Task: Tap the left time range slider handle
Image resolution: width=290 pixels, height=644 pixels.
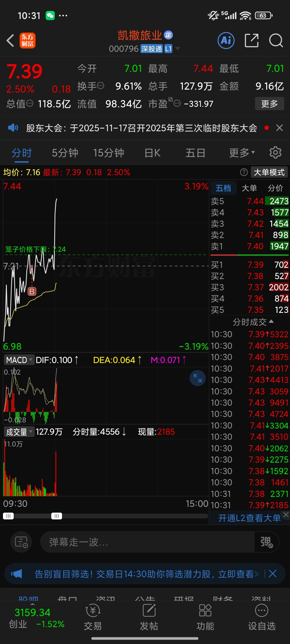Action: click(x=8, y=516)
